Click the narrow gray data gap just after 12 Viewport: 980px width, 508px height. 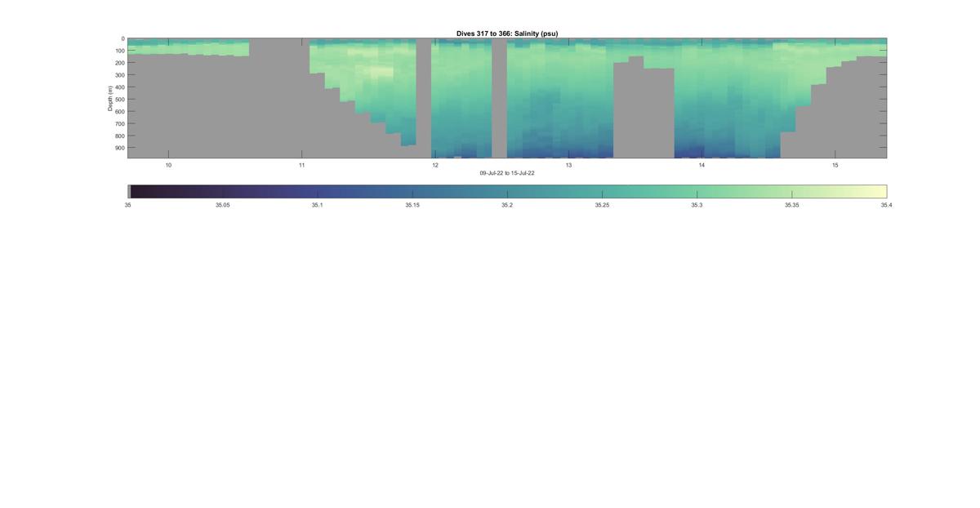[x=499, y=98]
